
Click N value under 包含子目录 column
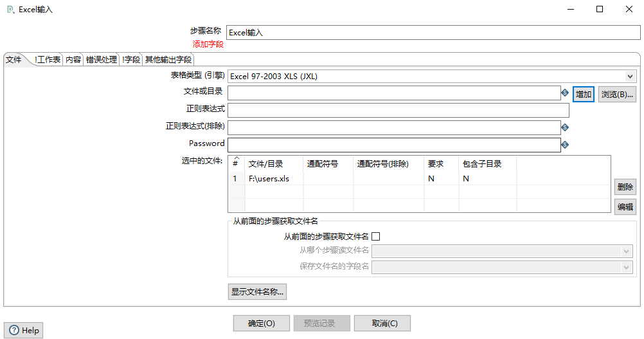[x=466, y=179]
